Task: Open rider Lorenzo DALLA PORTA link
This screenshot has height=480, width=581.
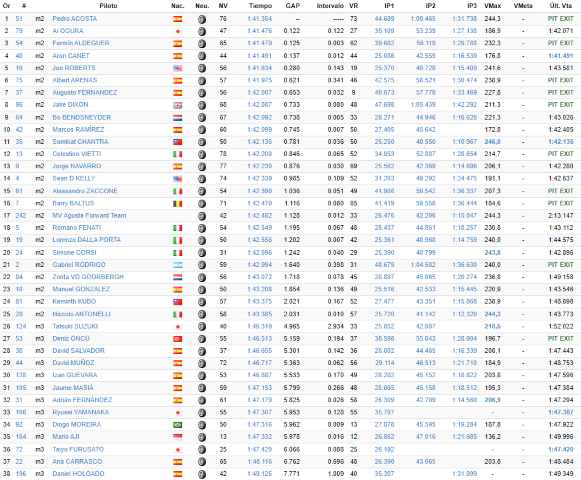Action: pos(87,240)
